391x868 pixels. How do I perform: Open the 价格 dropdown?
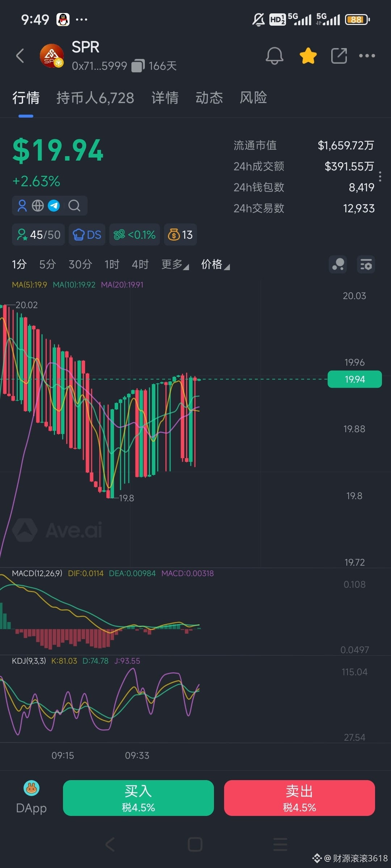pos(215,264)
